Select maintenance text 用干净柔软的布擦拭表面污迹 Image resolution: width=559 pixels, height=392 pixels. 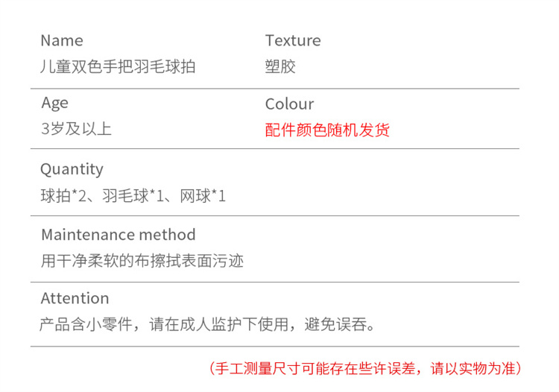tap(142, 261)
